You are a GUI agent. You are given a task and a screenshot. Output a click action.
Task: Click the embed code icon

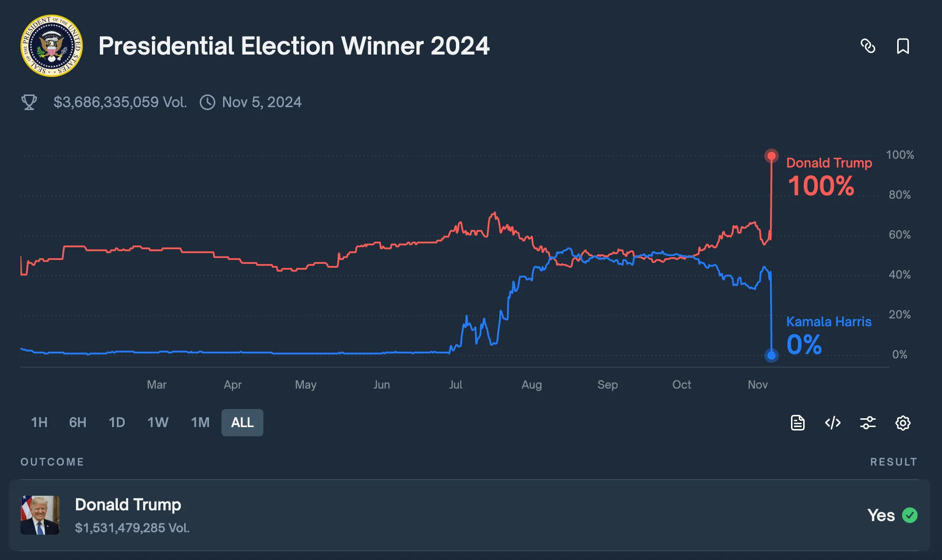click(x=833, y=423)
